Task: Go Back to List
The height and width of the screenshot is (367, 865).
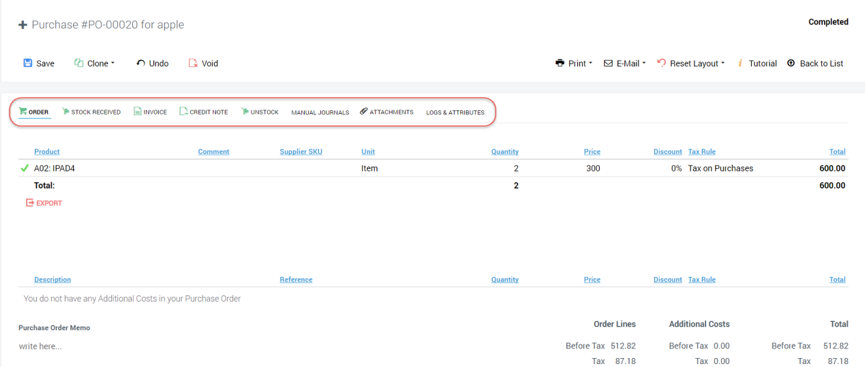Action: (821, 63)
